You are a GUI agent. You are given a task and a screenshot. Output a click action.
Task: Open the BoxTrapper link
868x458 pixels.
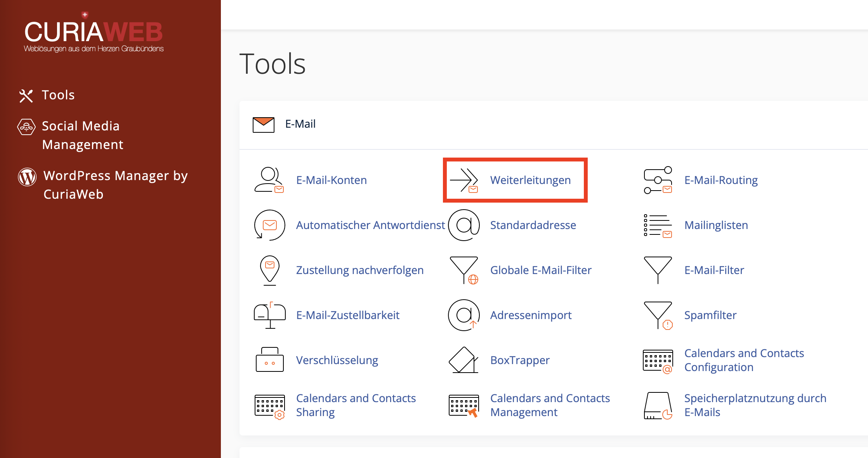520,360
